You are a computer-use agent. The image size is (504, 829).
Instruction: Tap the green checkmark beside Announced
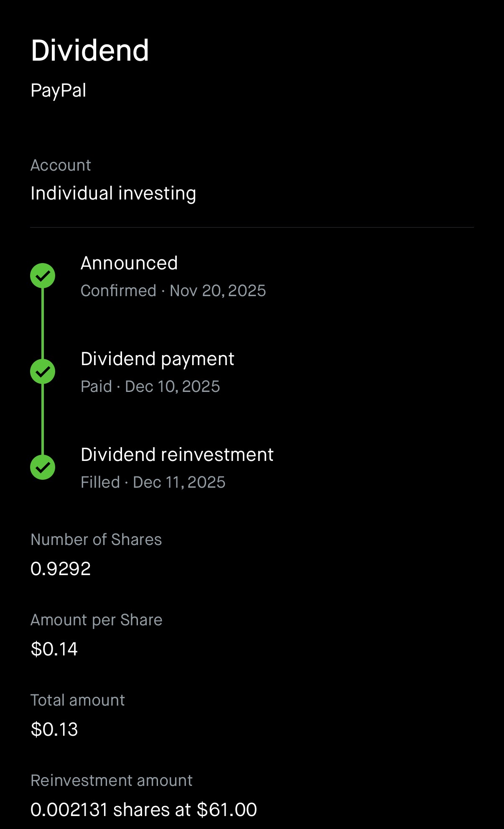[43, 276]
